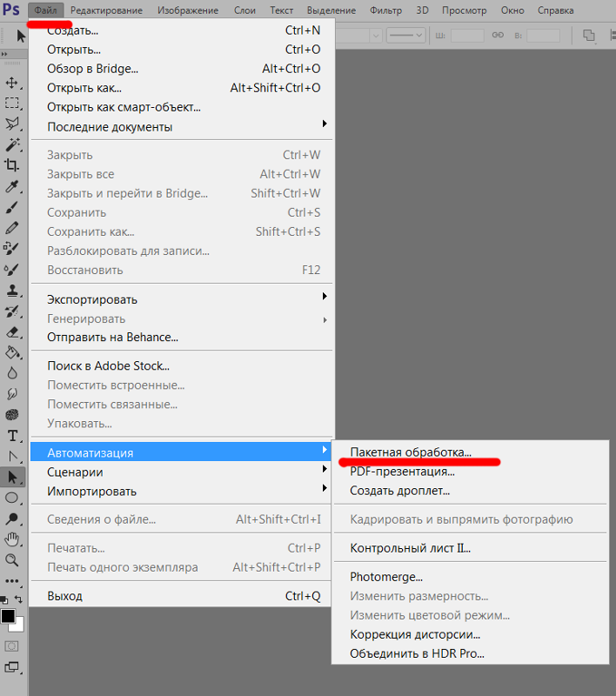The image size is (616, 696).
Task: Select the Hand tool
Action: click(x=12, y=539)
